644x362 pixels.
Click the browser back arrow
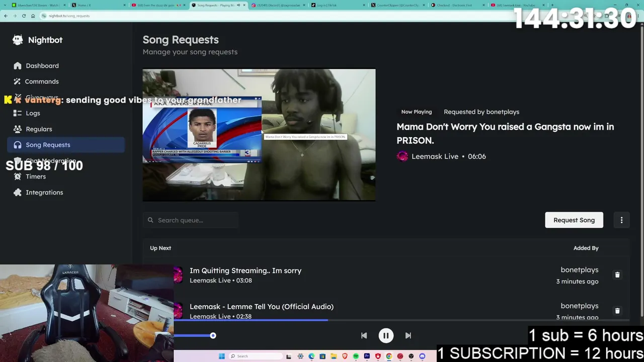pos(6,16)
